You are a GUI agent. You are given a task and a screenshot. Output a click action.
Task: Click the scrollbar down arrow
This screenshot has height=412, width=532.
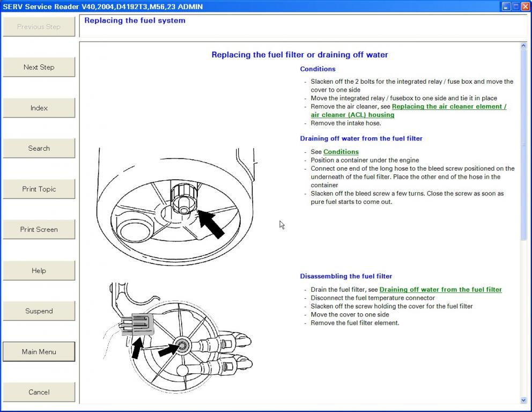pyautogui.click(x=523, y=400)
